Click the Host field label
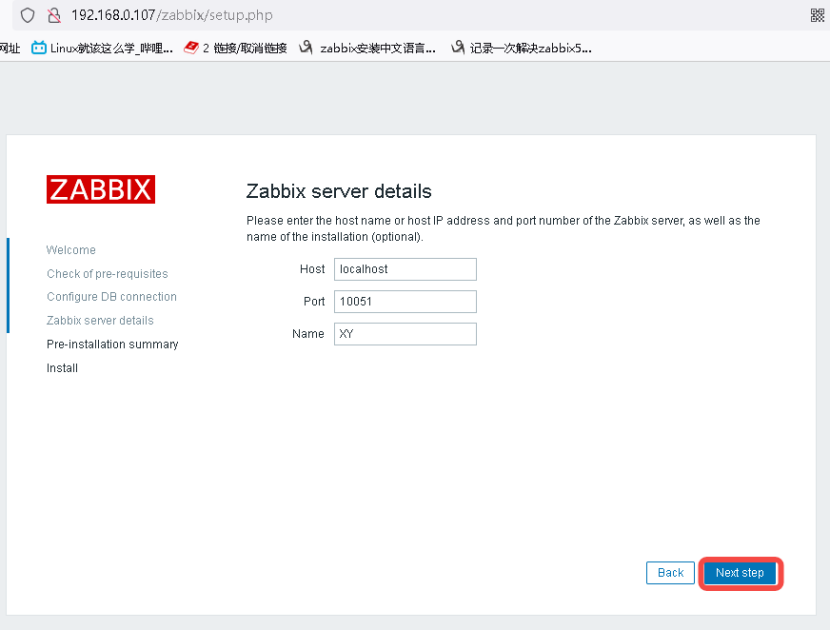Screen dimensions: 831x631 point(312,269)
